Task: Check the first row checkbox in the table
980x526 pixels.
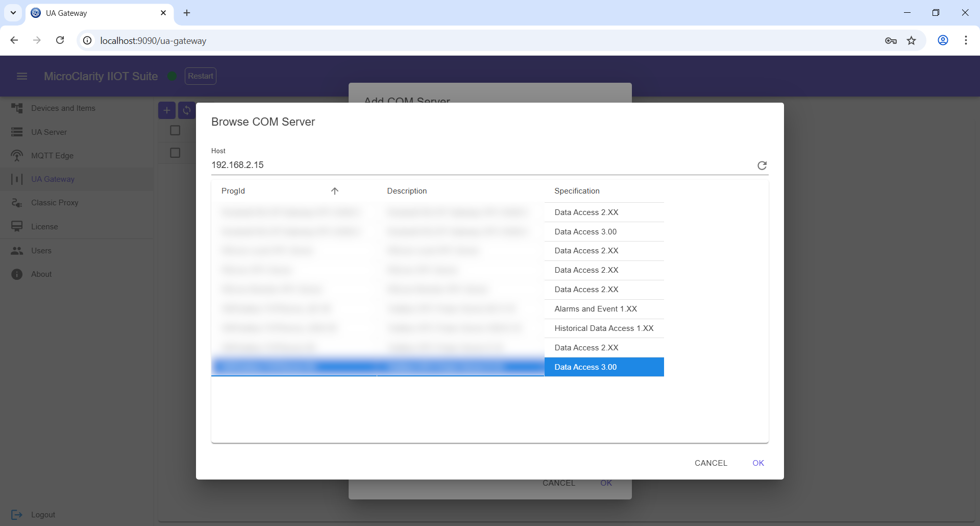Action: click(175, 130)
